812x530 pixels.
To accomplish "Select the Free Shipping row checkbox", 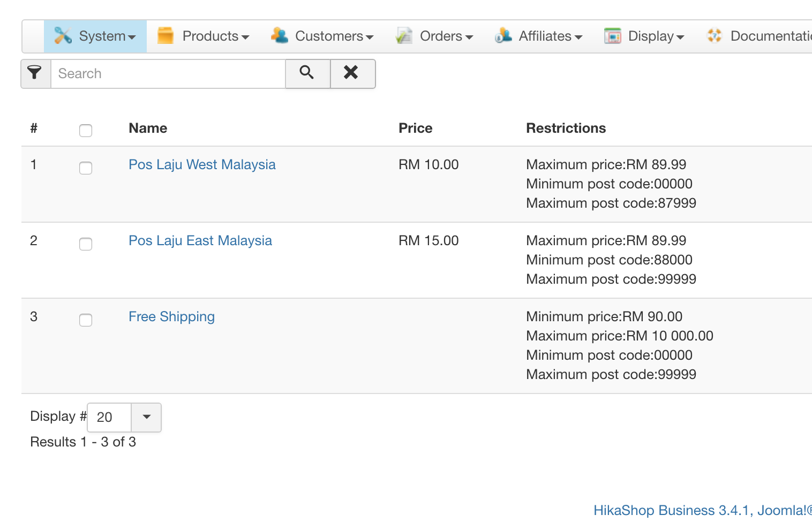I will pyautogui.click(x=86, y=320).
